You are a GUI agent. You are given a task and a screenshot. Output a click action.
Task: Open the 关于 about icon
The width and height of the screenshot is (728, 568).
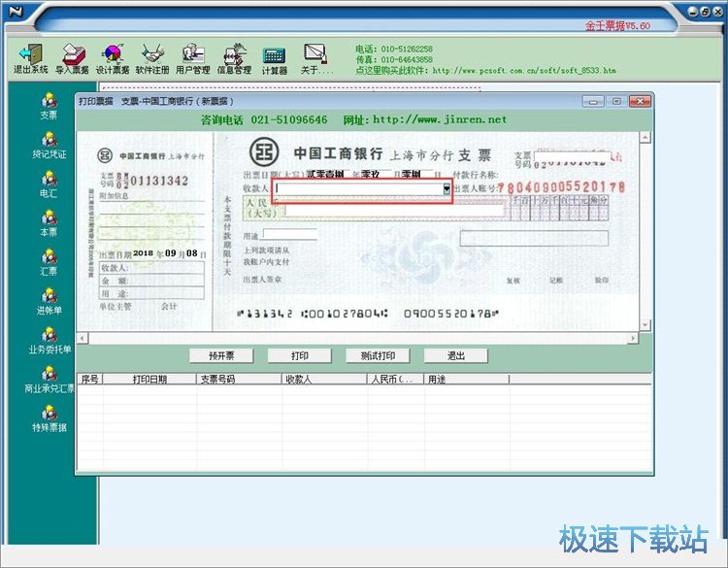click(315, 59)
